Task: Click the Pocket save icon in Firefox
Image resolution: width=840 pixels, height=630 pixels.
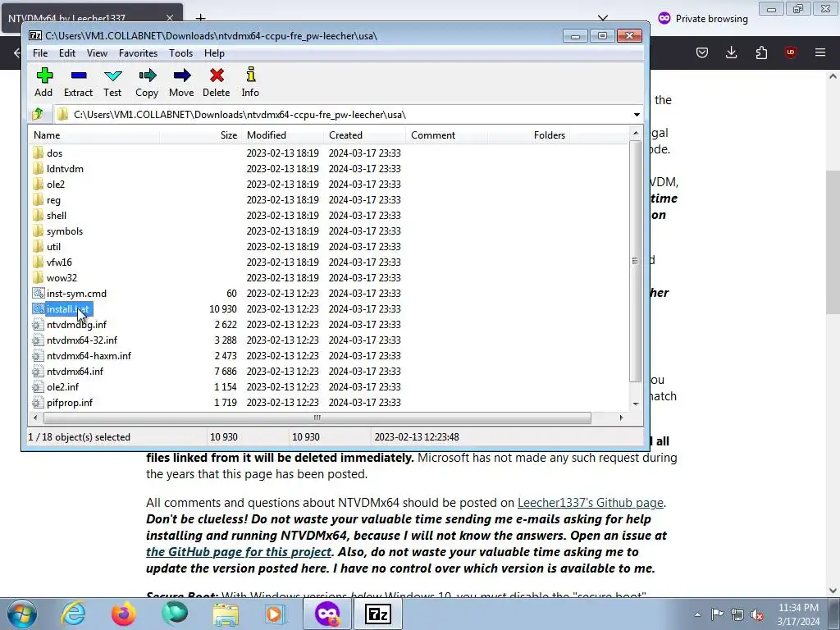Action: (x=702, y=52)
